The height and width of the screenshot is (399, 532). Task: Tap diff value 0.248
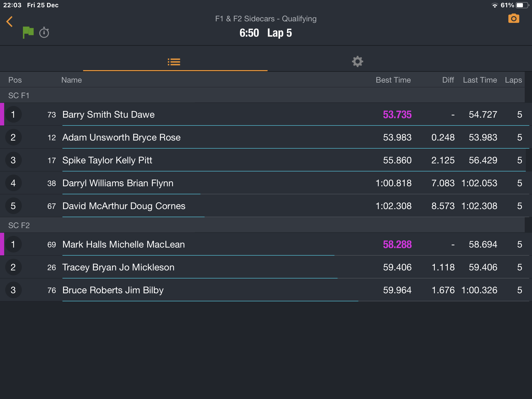pos(443,137)
